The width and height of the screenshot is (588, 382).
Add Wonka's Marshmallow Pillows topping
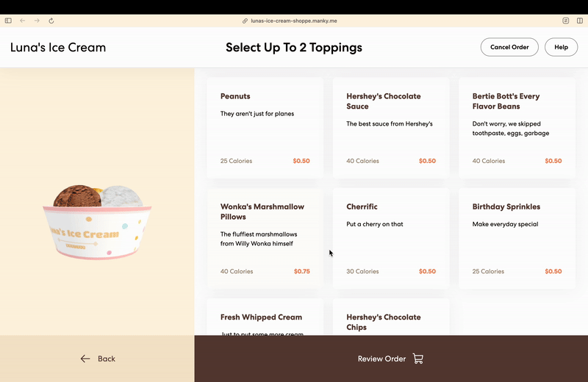[265, 239]
